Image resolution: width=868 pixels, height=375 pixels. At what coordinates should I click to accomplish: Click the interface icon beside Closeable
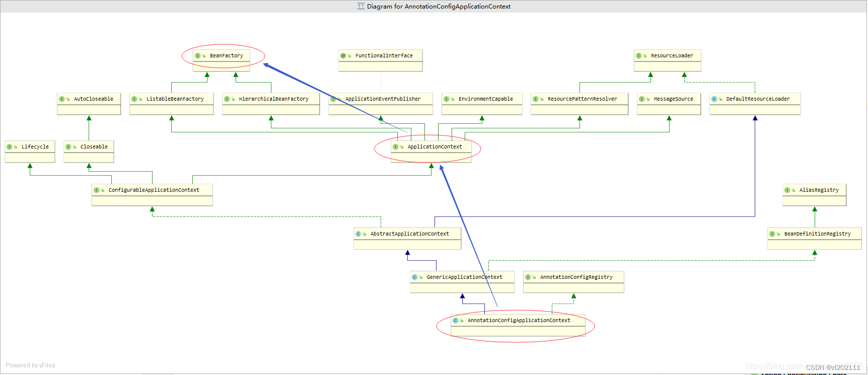click(x=68, y=147)
